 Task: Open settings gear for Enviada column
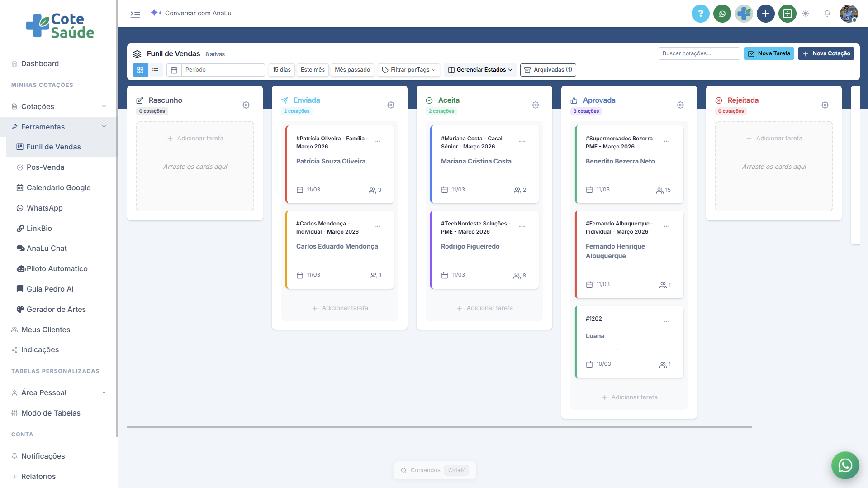click(x=390, y=105)
